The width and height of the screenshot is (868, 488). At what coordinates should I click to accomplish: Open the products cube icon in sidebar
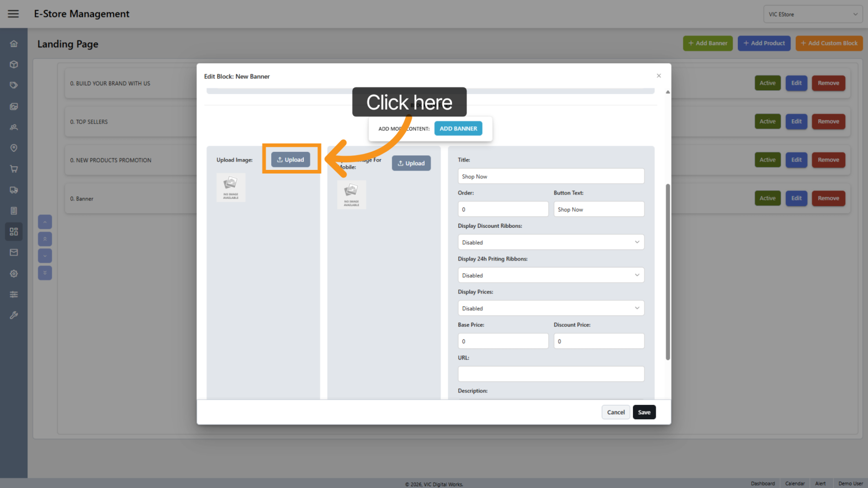pos(14,65)
